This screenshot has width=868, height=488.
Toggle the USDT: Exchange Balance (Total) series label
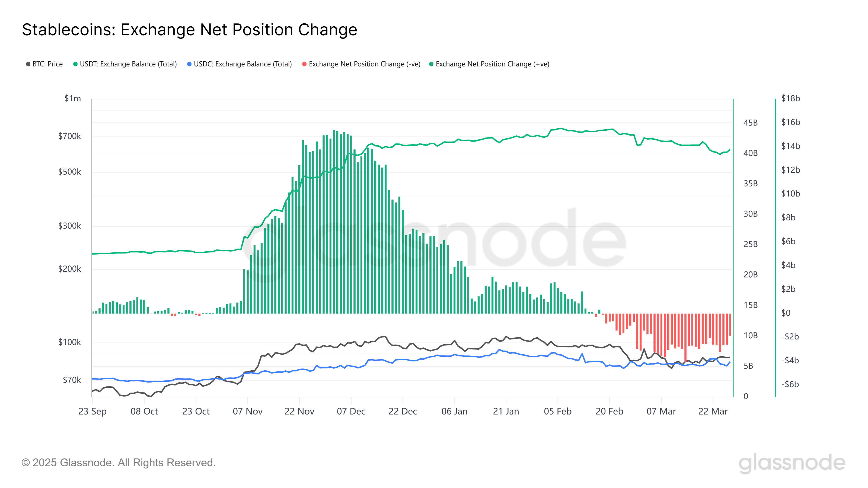point(128,64)
